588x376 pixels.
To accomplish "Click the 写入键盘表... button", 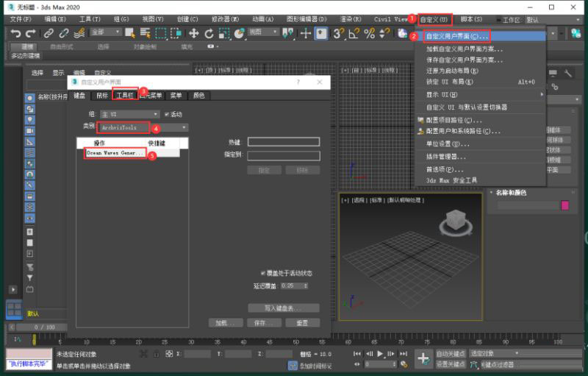I will pos(283,308).
